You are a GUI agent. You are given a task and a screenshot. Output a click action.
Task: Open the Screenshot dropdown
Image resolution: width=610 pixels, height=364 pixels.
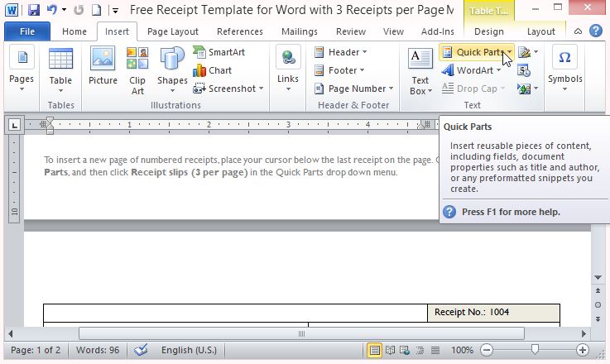tap(228, 89)
